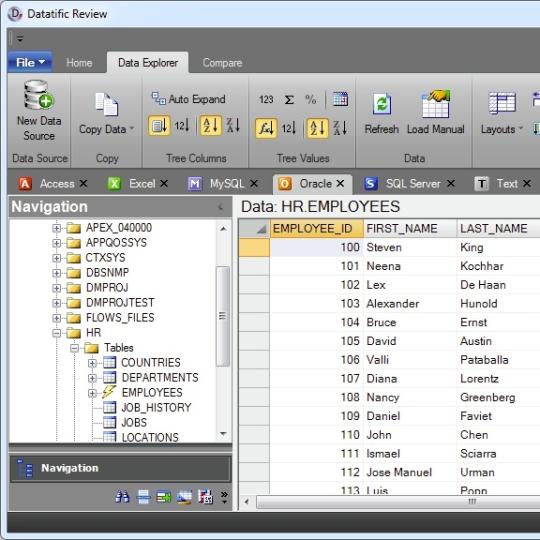The height and width of the screenshot is (540, 540).
Task: Click the percent icon in Tree Values
Action: tap(310, 100)
